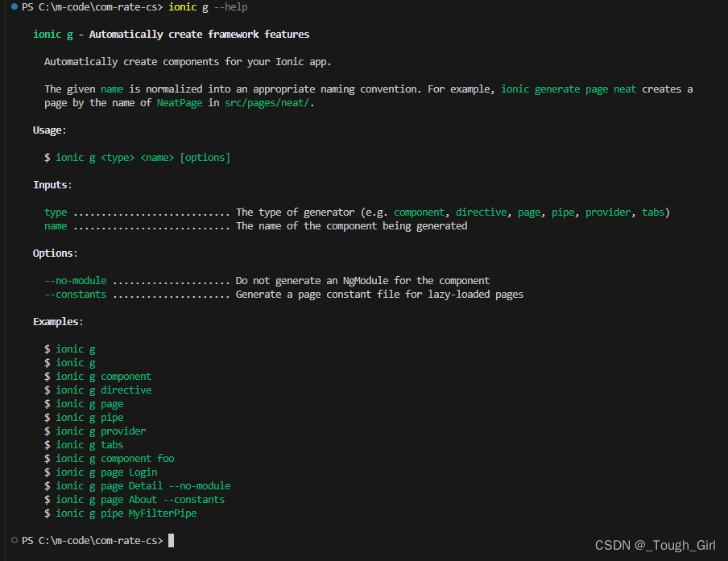Click the terminal cursor block after the final prompt
This screenshot has width=728, height=561.
tap(171, 541)
